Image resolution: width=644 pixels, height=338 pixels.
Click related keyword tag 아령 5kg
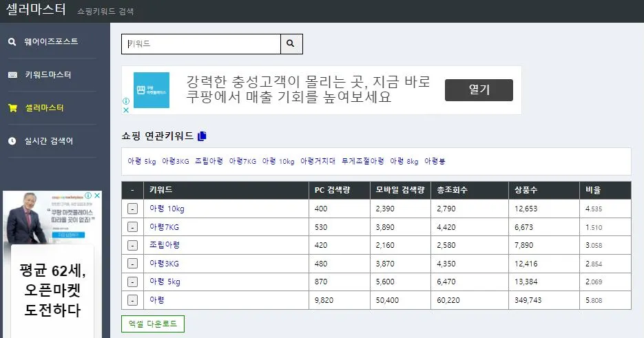142,161
